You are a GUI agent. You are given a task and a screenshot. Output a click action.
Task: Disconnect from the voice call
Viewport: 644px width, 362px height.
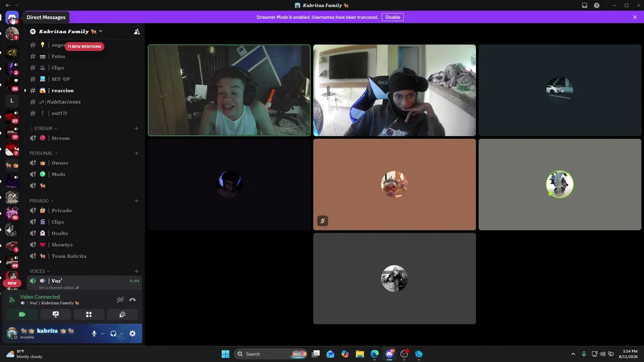tap(132, 300)
